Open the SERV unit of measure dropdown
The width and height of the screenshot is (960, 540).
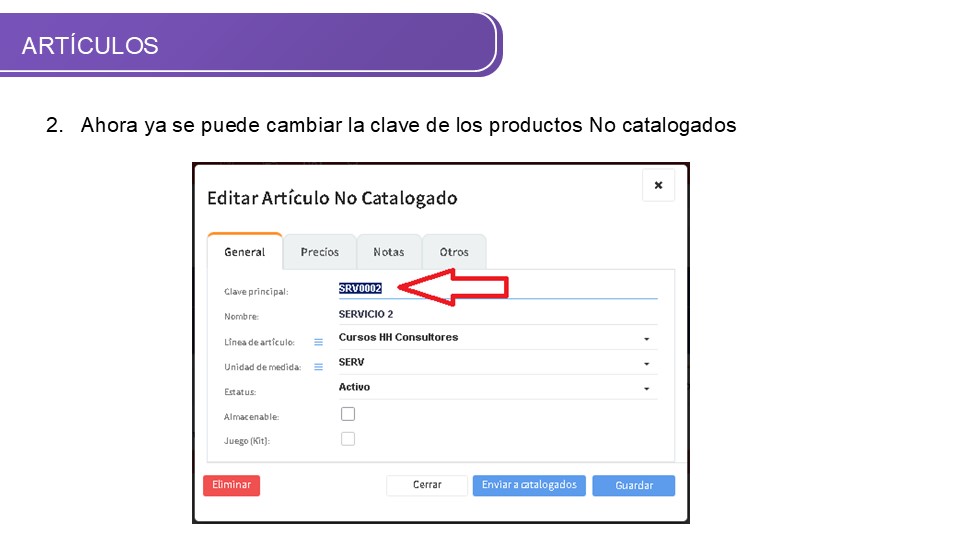tap(497, 363)
